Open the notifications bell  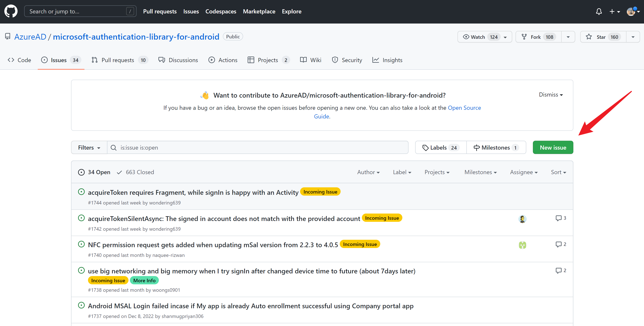(x=599, y=12)
